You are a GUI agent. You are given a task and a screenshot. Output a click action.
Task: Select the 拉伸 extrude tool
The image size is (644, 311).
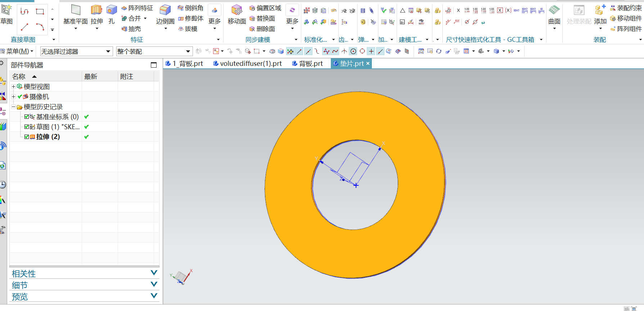pyautogui.click(x=96, y=14)
